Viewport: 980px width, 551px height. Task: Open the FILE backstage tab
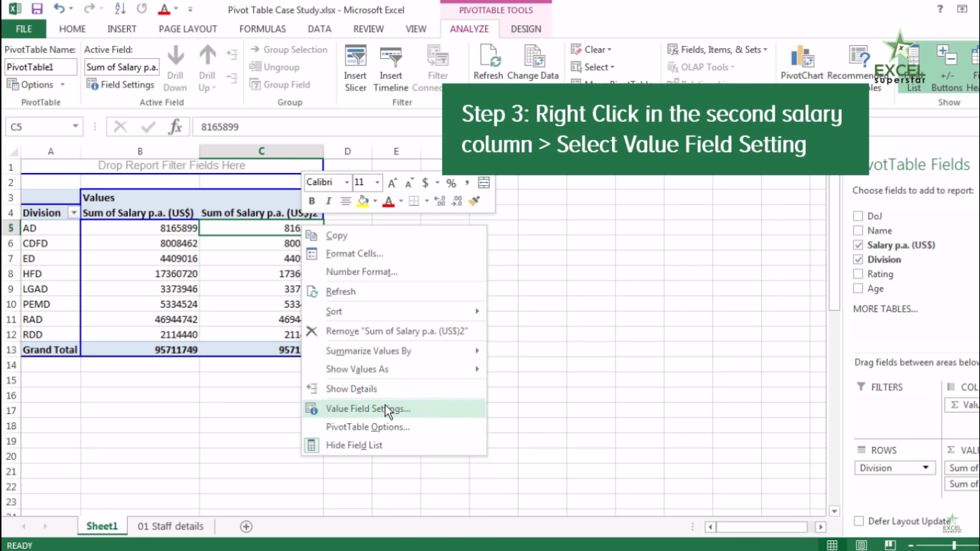[24, 29]
